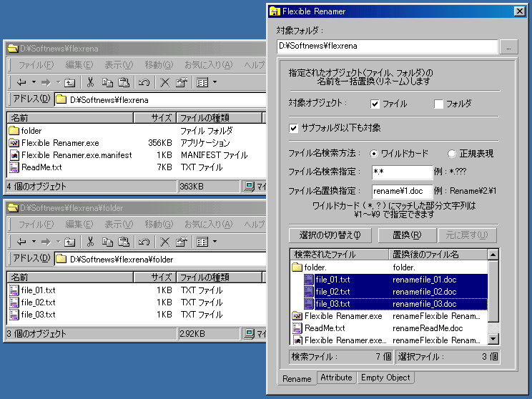Viewport: 532px width, 399px height.
Task: Click scroll up arrow in renamer file list
Action: tap(493, 255)
